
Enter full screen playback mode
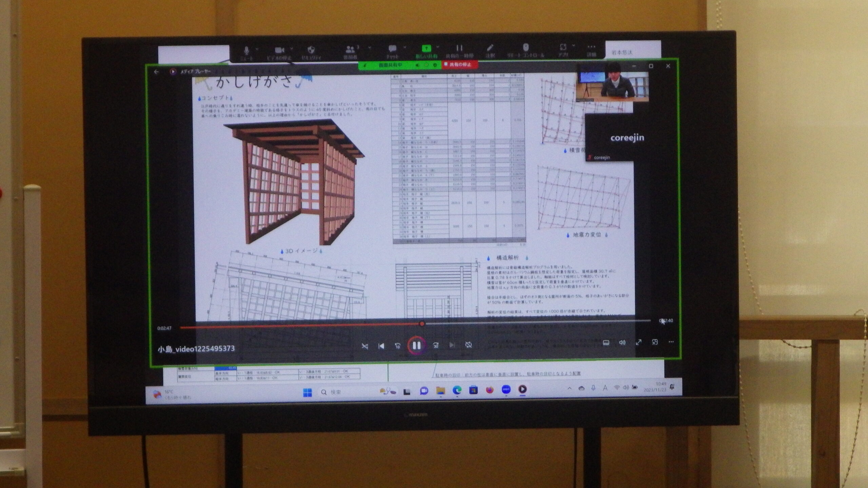[x=638, y=342]
